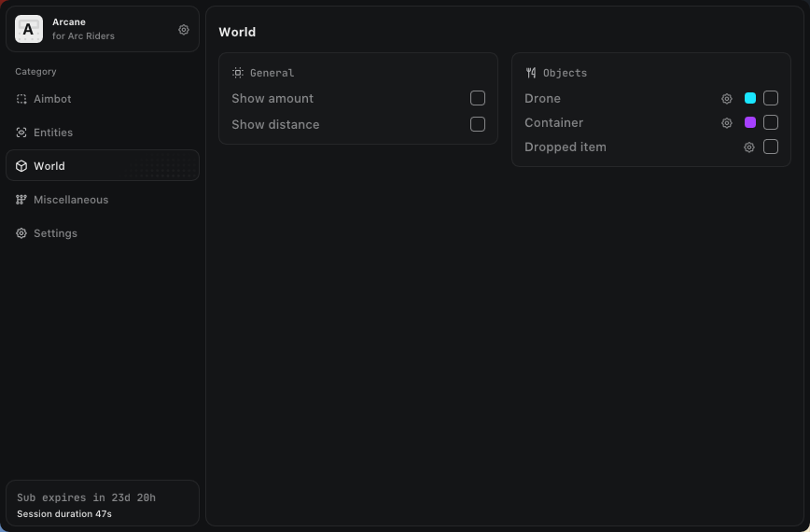Click the Aimbot icon in the sidebar
The image size is (810, 532).
click(x=21, y=99)
